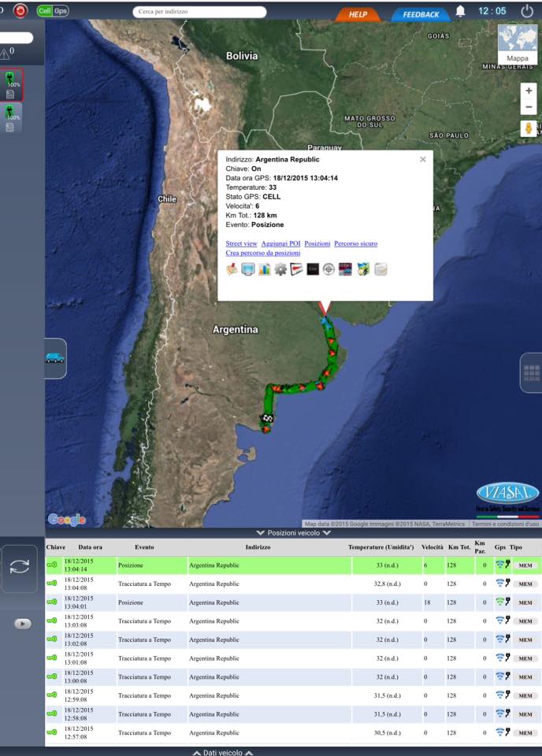Click the red power icon in top bar
Viewport: 542px width, 756px height.
coord(20,11)
